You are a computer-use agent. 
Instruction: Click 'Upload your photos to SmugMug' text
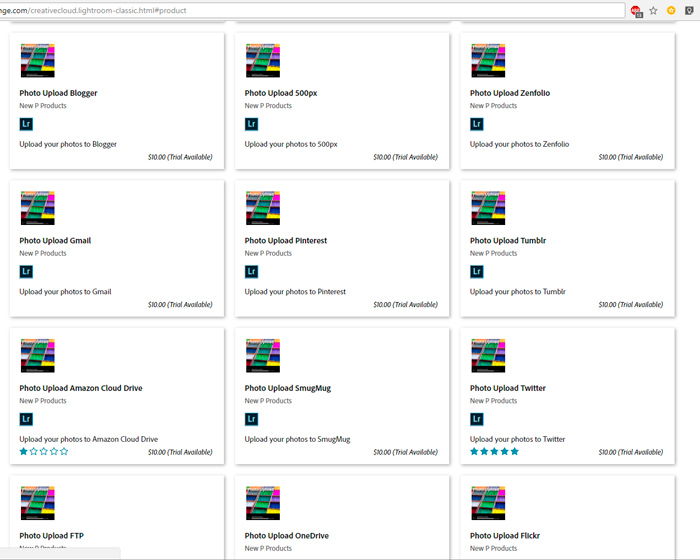[297, 439]
